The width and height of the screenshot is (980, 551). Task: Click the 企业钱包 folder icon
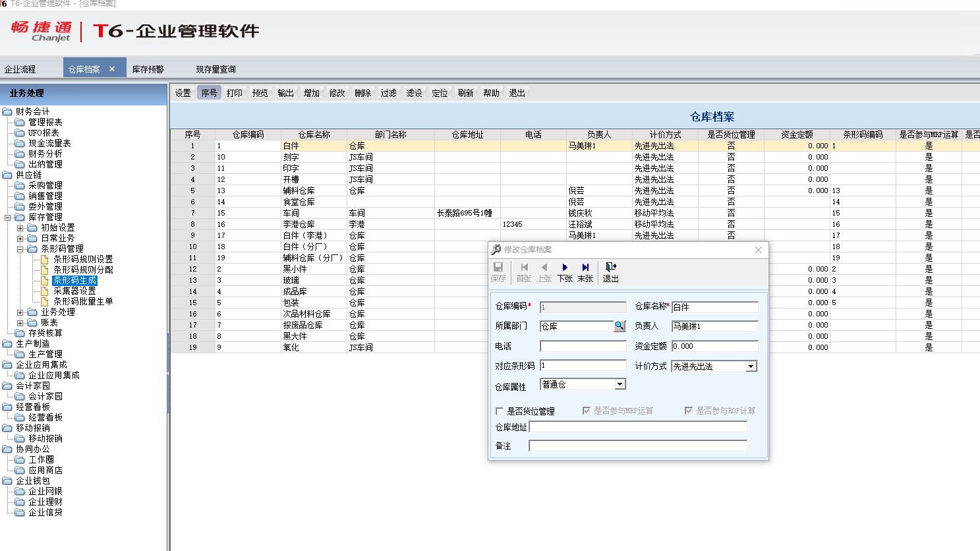[x=8, y=480]
